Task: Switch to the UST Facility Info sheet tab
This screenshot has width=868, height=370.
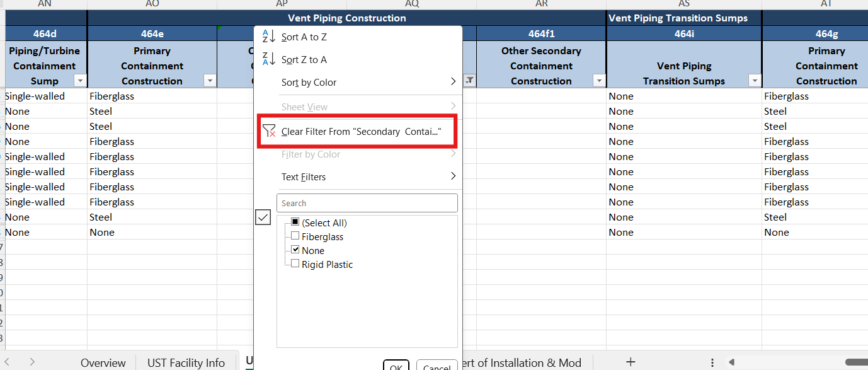Action: [186, 362]
